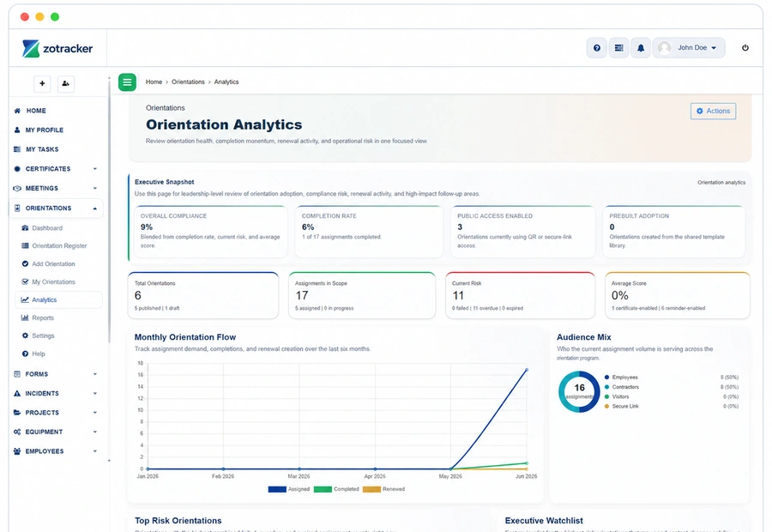Click the Projects folder icon
The image size is (772, 532).
tap(17, 412)
